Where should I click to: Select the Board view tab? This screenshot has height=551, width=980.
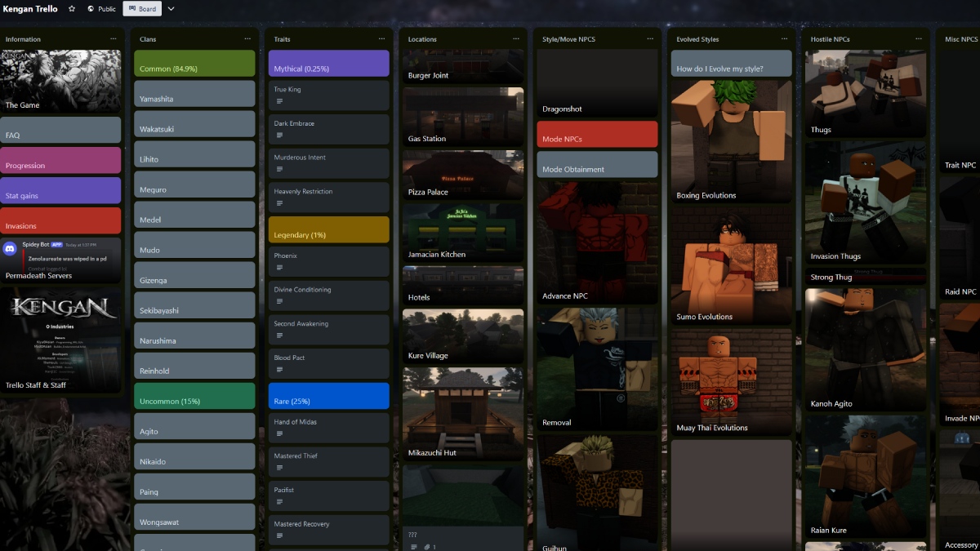142,9
